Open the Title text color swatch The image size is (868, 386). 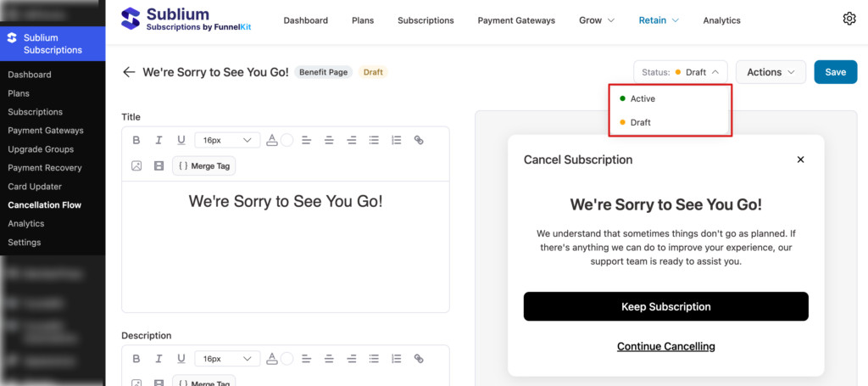287,140
